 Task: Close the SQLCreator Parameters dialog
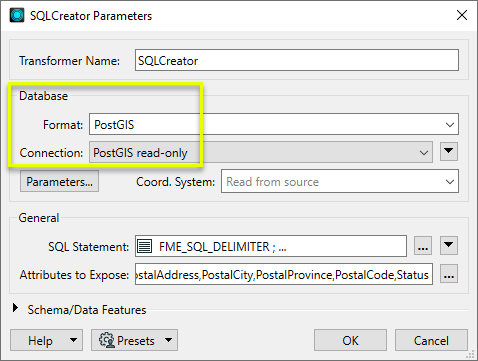[462, 15]
